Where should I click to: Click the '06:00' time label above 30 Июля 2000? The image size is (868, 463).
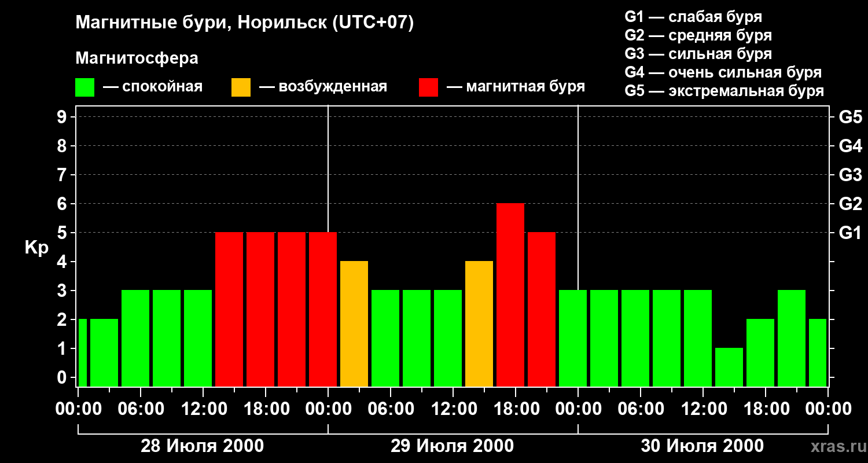coord(640,409)
